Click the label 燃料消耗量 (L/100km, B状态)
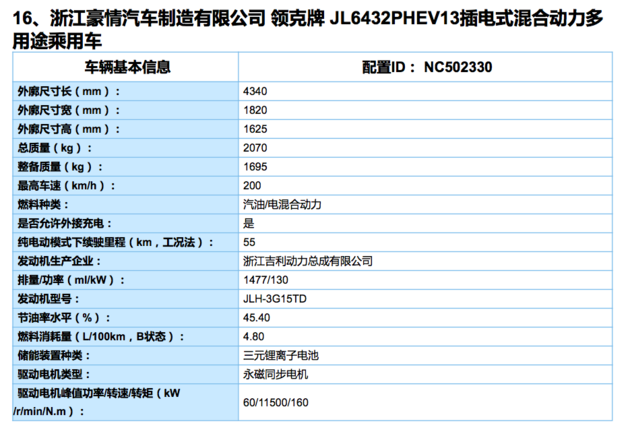Viewport: 630px width, 438px height. tap(100, 337)
